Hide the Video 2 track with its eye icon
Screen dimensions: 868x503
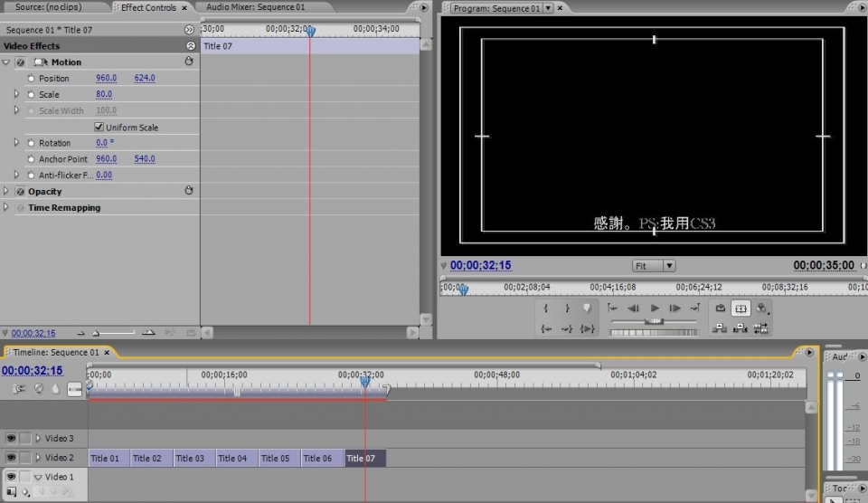[x=12, y=458]
